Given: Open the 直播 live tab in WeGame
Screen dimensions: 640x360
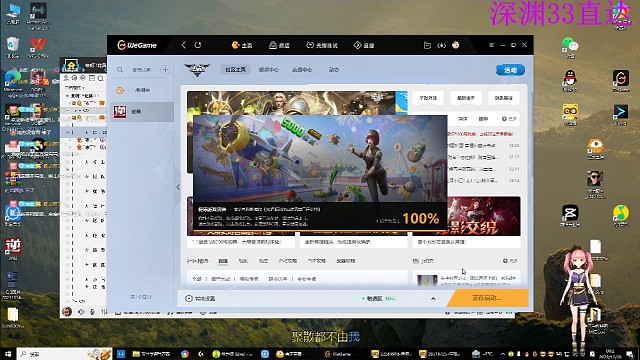Looking at the screenshot, I should [x=364, y=45].
